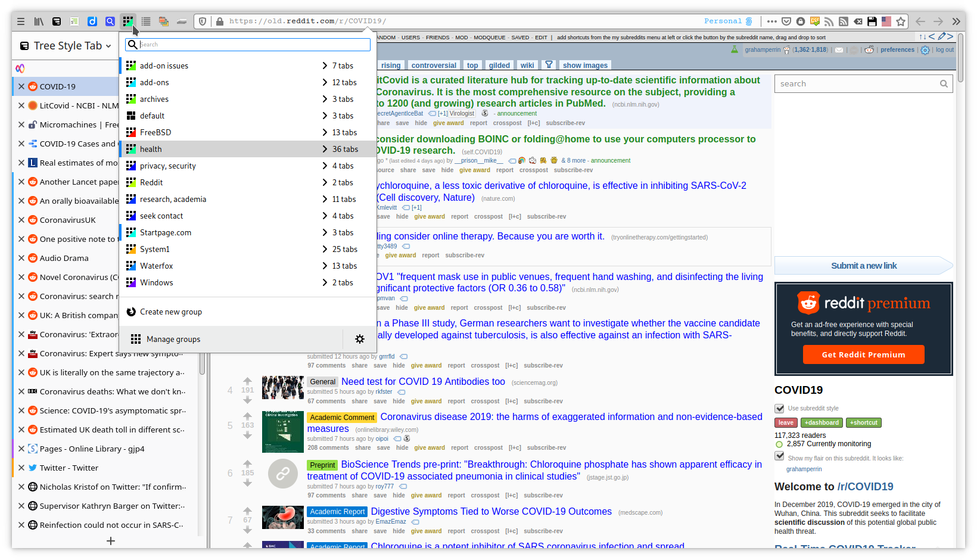Click the tracking protection shield icon
The height and width of the screenshot is (560, 977).
[203, 21]
